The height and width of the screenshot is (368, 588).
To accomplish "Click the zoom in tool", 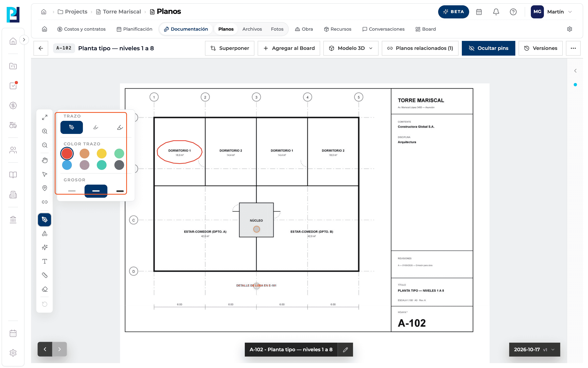I will (x=45, y=131).
